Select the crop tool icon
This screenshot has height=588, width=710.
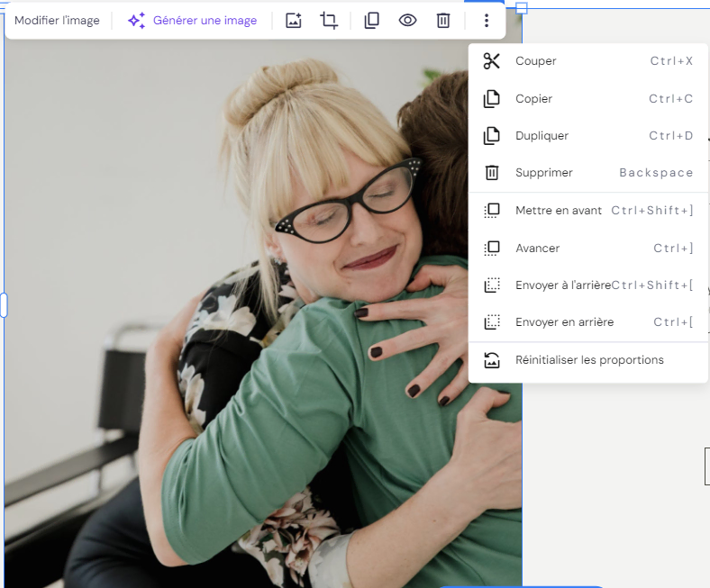(329, 21)
